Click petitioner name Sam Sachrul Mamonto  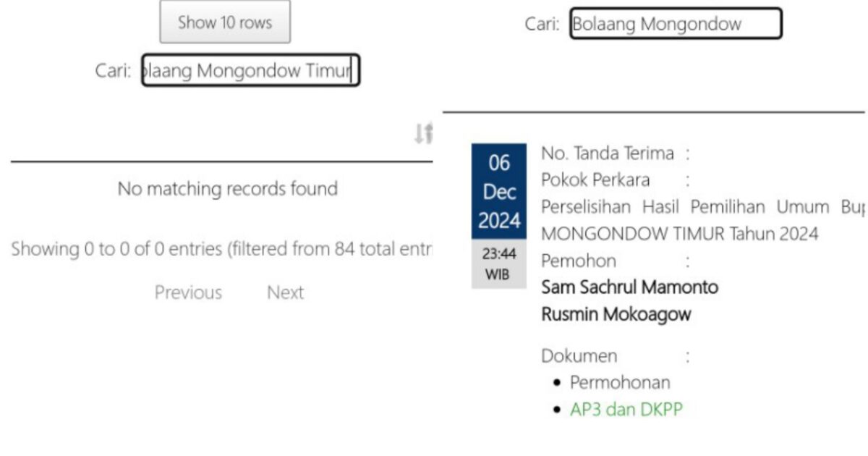[629, 287]
